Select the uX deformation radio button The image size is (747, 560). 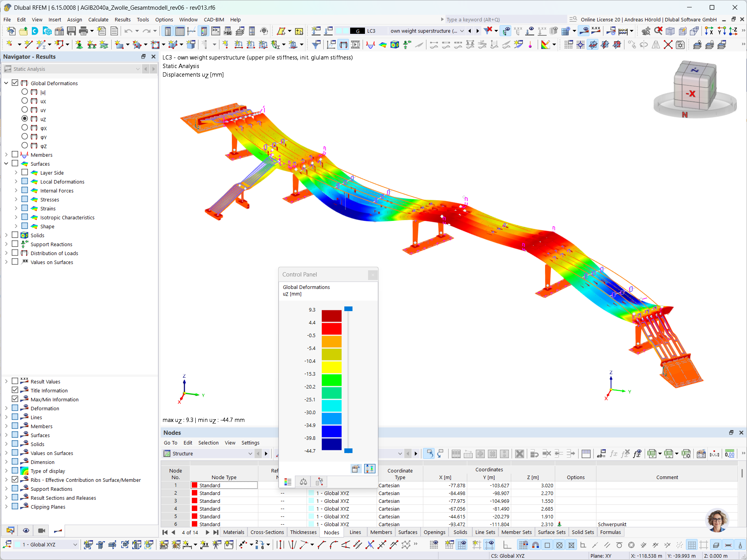(25, 101)
